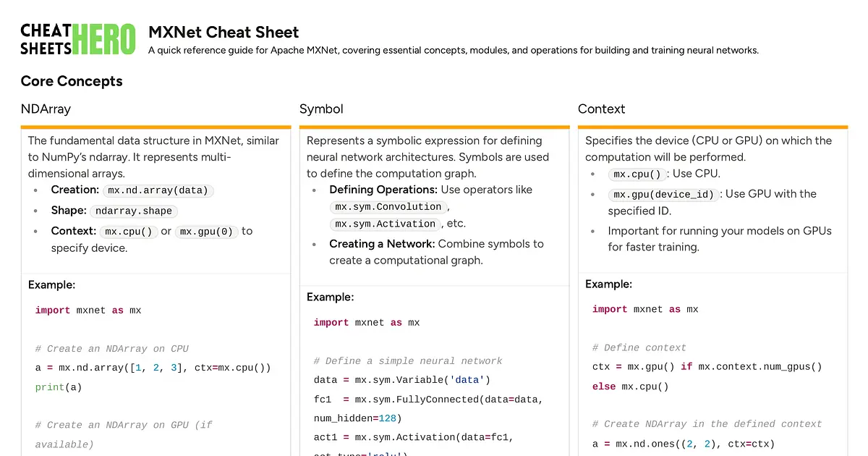This screenshot has width=868, height=456.
Task: Click the Example heading under Context
Action: coord(610,284)
